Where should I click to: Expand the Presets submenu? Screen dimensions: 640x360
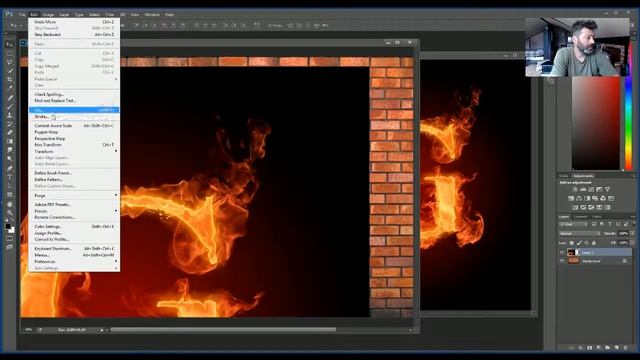click(74, 211)
